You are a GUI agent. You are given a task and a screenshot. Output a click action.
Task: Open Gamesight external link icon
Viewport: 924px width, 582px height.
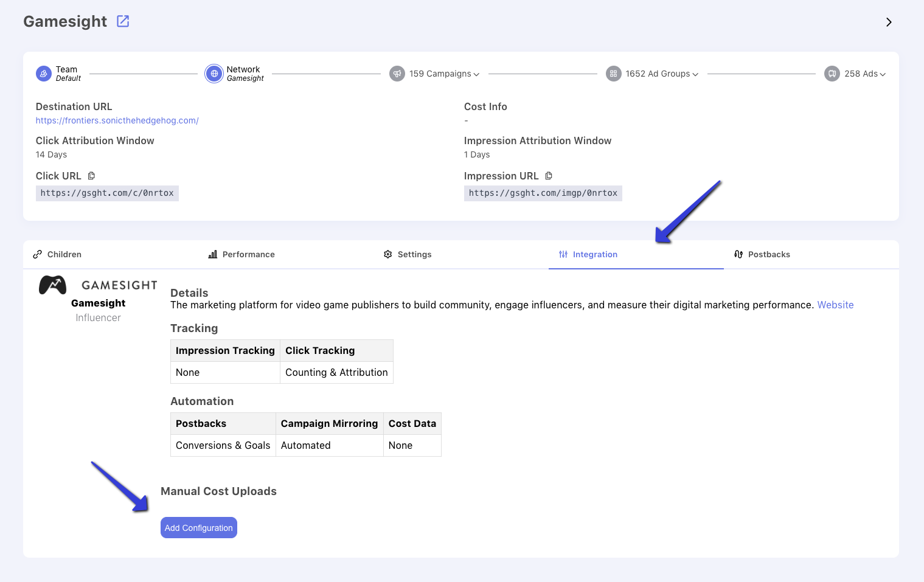click(123, 21)
